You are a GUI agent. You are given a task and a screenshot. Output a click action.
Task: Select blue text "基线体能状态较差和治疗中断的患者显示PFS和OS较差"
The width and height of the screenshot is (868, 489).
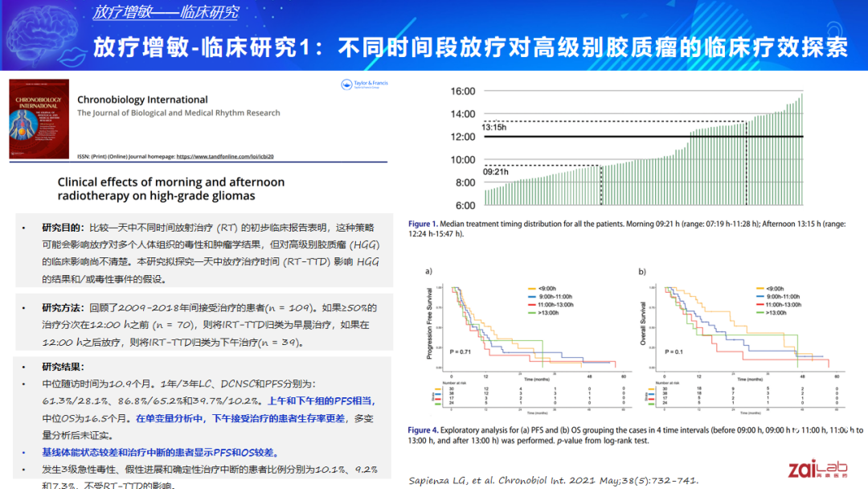pos(160,453)
